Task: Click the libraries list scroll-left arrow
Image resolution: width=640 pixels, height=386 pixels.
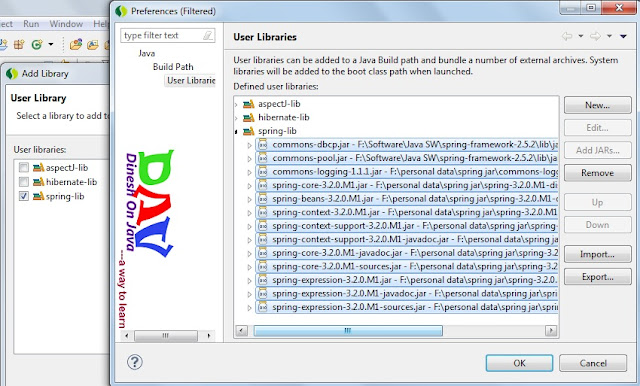Action: pos(242,331)
